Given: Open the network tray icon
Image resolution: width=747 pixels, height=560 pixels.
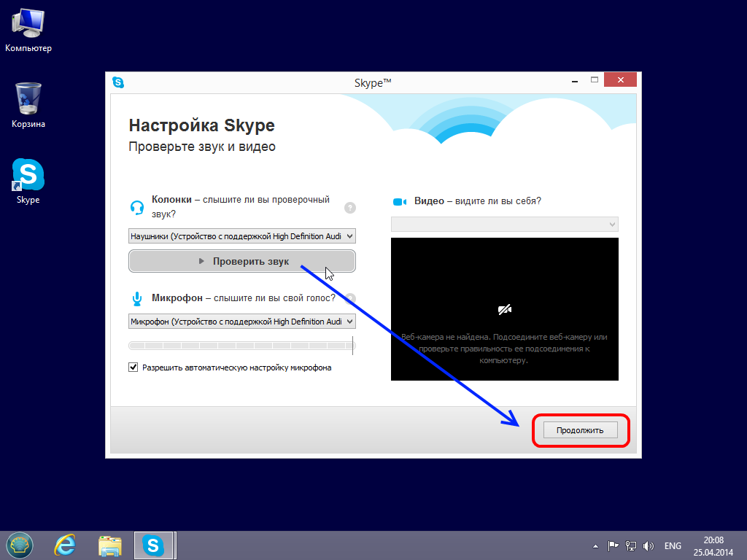Looking at the screenshot, I should click(x=631, y=545).
